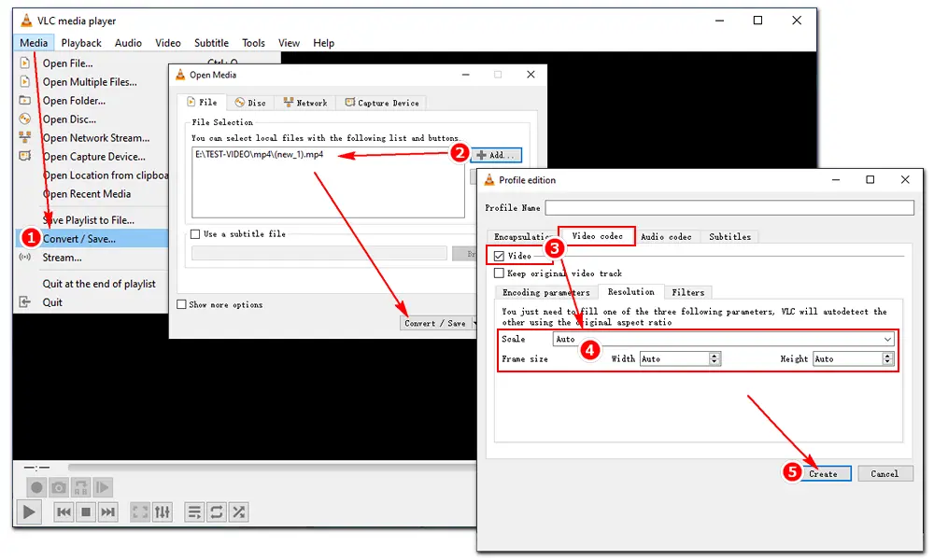Viewport: 934px width, 560px height.
Task: Skip to the previous media track
Action: (x=64, y=511)
